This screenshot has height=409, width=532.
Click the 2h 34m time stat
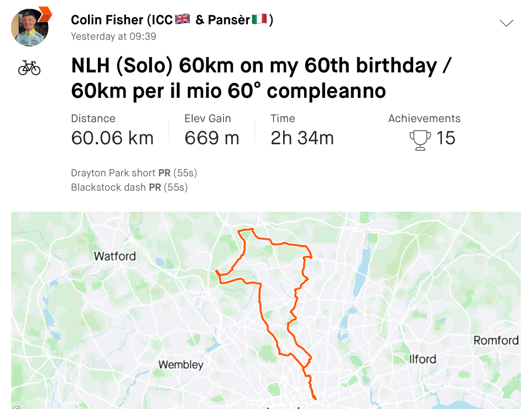coord(302,138)
